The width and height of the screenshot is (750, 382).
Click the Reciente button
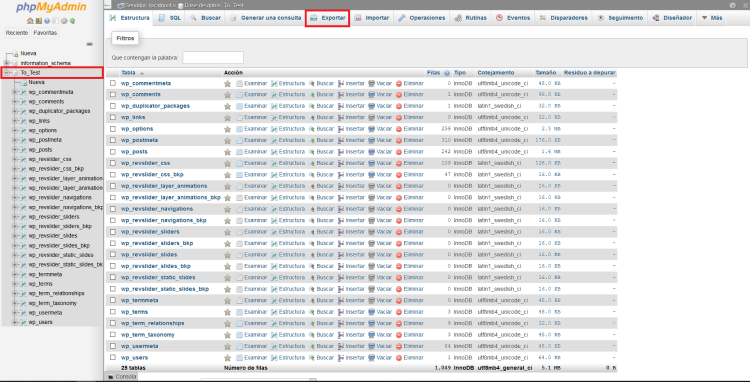(17, 33)
